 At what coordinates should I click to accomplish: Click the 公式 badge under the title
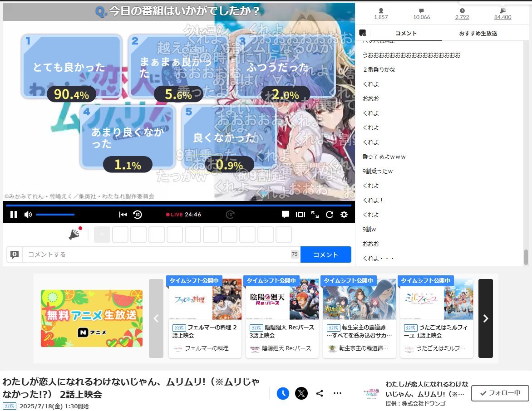(x=10, y=406)
